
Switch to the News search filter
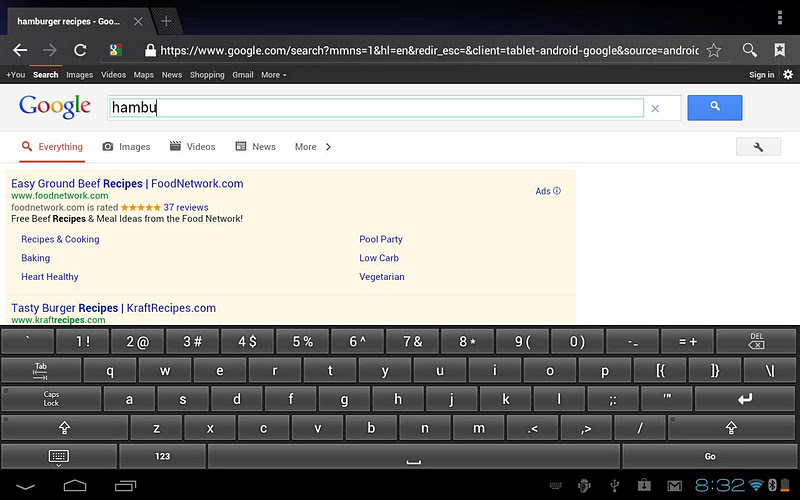click(255, 147)
